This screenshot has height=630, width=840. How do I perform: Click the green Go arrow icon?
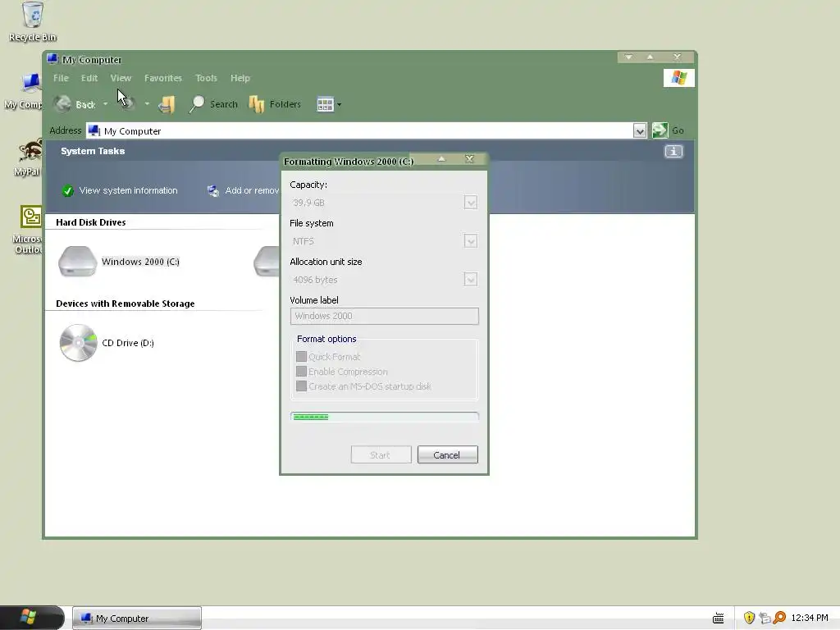point(660,130)
